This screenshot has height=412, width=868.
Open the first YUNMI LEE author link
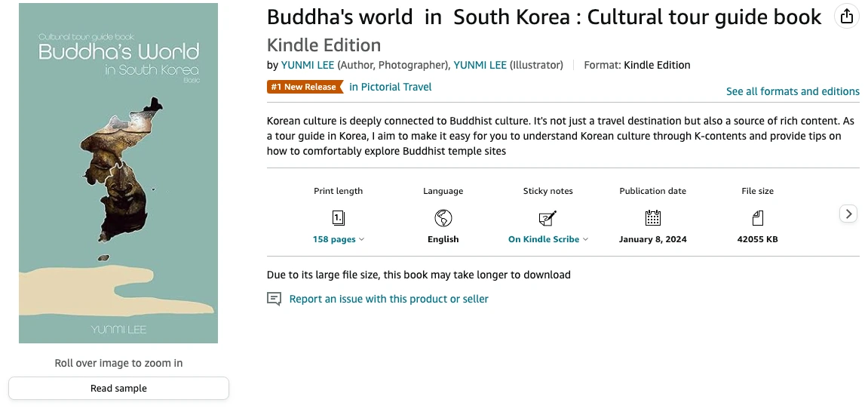click(308, 65)
